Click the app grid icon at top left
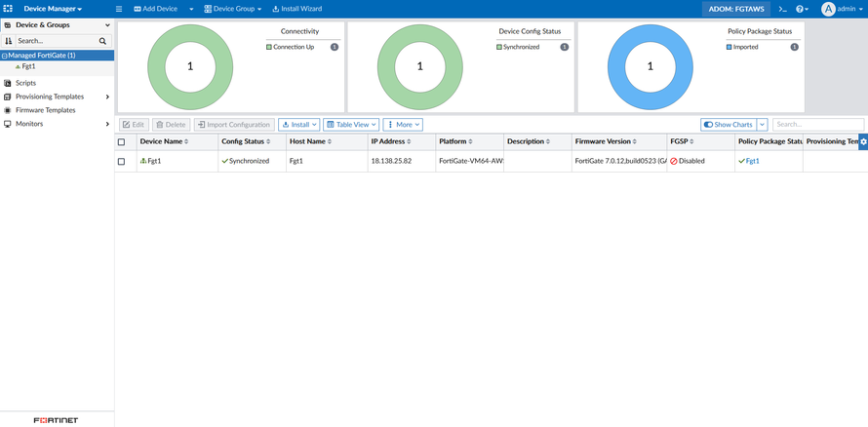 [x=8, y=9]
